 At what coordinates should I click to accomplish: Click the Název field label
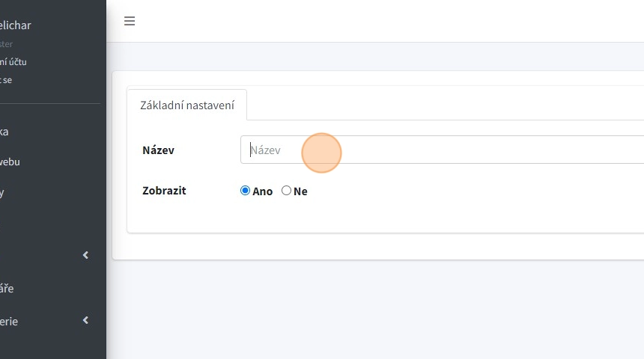click(158, 150)
